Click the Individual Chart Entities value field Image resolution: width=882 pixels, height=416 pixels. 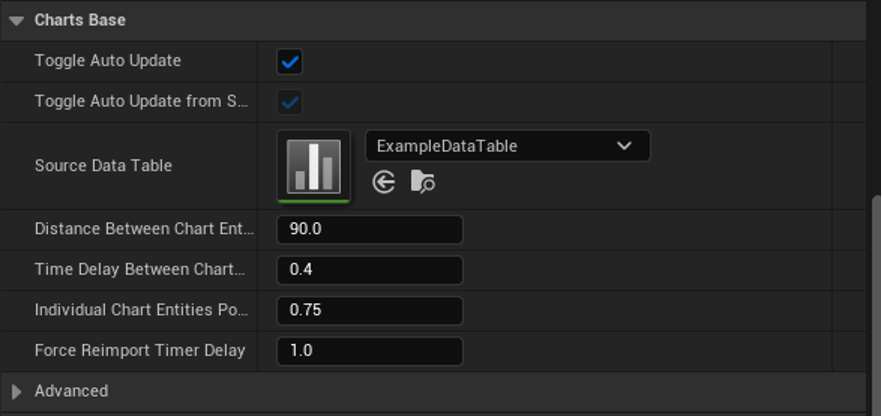[369, 310]
